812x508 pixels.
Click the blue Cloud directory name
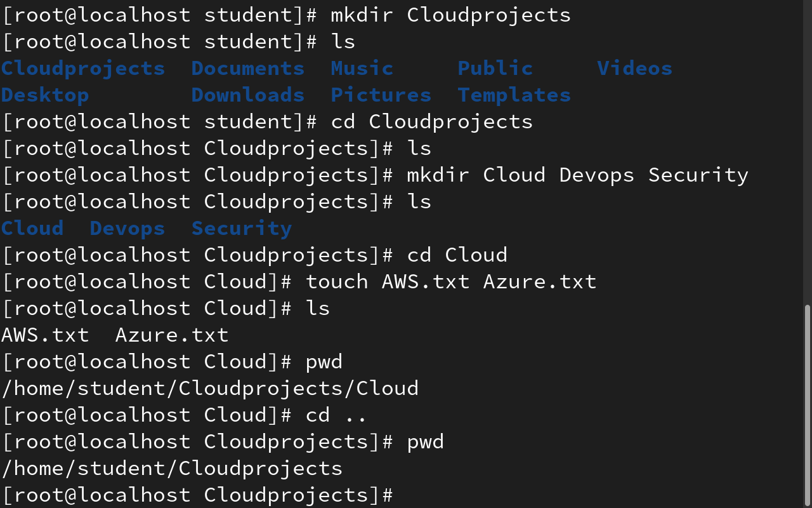32,228
